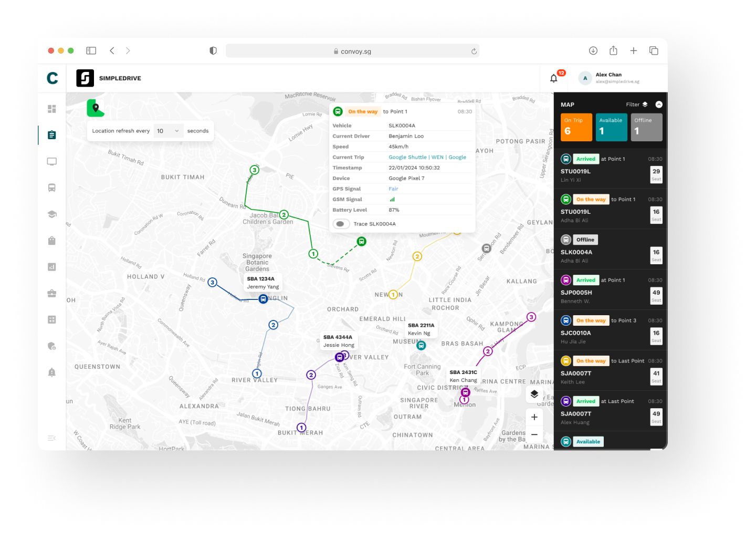
Task: Open the Filter options in MAP panel
Action: 637,105
